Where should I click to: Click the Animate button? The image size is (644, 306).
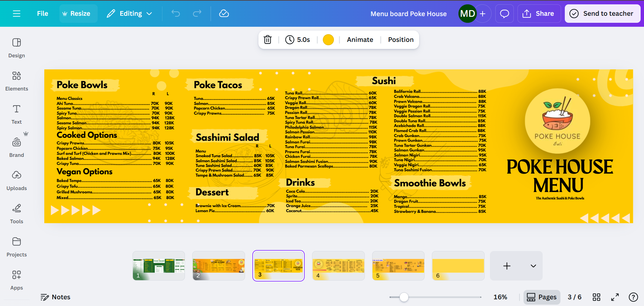click(x=360, y=40)
